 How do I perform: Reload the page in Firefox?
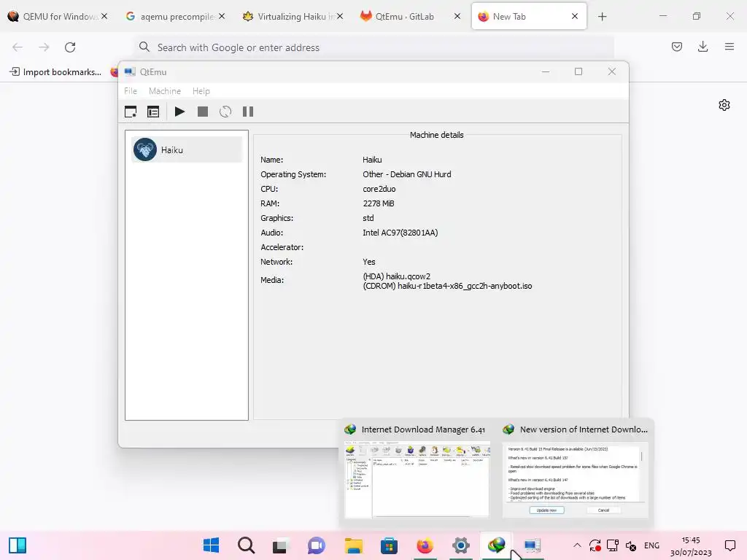coord(70,47)
